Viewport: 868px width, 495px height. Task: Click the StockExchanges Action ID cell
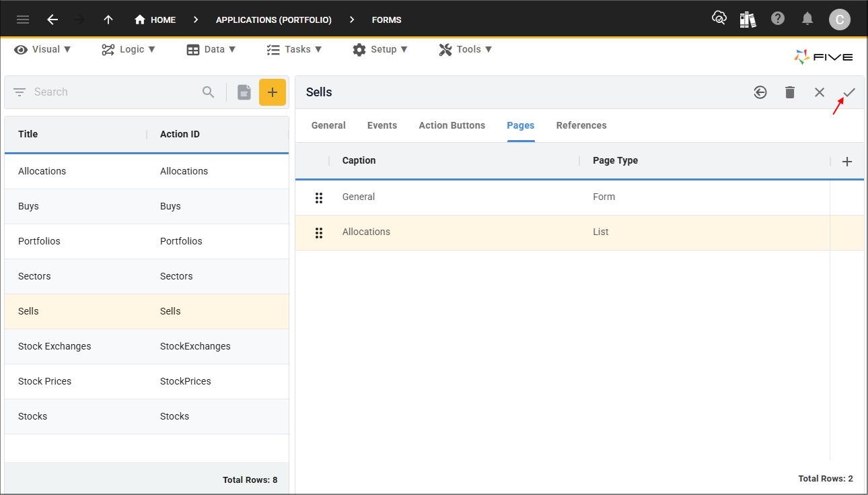[195, 346]
